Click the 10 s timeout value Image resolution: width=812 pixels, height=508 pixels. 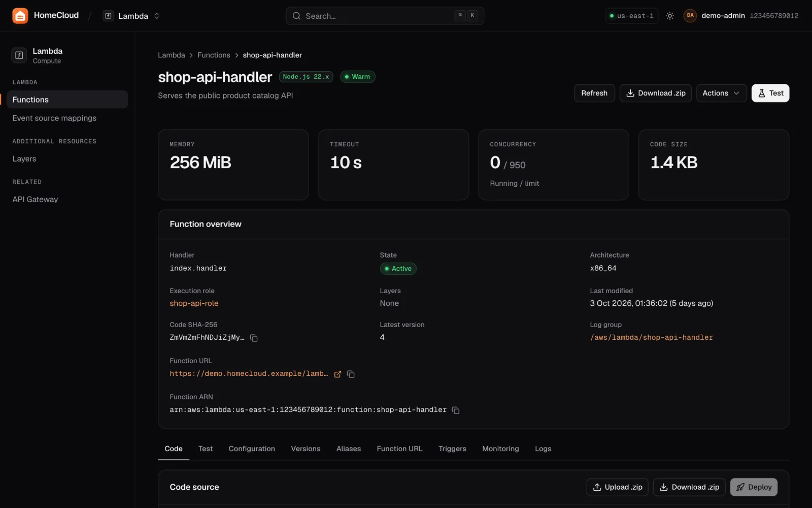click(x=346, y=163)
